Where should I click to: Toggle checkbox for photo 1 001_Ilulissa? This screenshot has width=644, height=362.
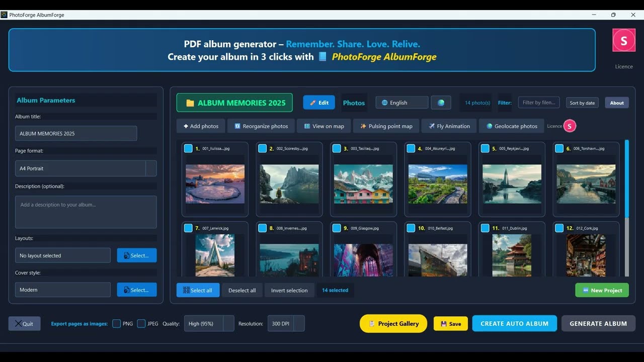188,148
